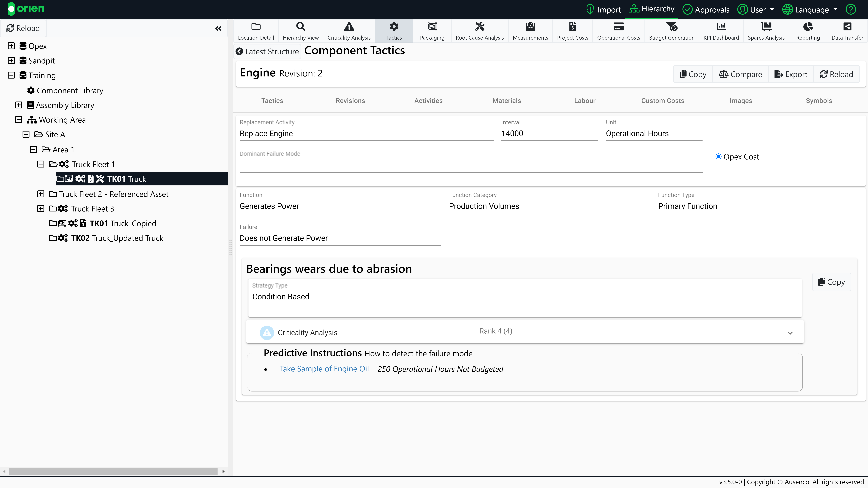Image resolution: width=868 pixels, height=488 pixels.
Task: Switch to the Images tab
Action: [741, 101]
